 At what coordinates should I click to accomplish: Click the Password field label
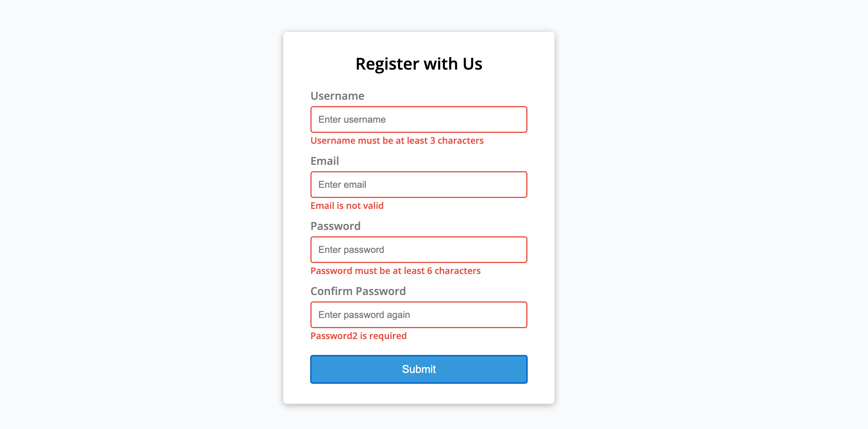335,226
